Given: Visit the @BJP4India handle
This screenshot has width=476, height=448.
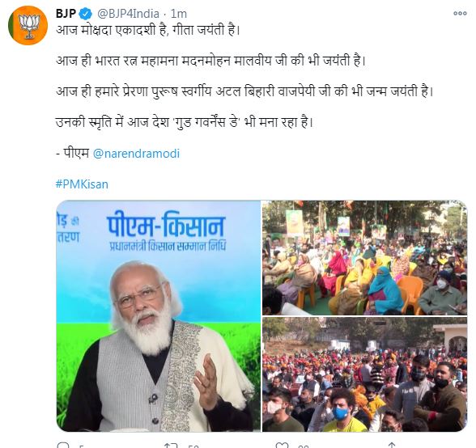Looking at the screenshot, I should pyautogui.click(x=128, y=14).
